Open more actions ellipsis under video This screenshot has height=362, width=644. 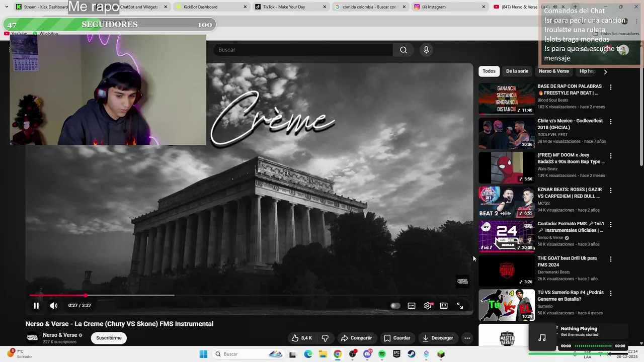pyautogui.click(x=467, y=338)
